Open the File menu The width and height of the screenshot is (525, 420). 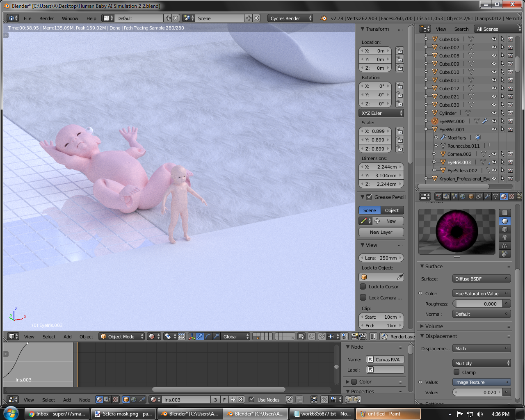(x=27, y=18)
